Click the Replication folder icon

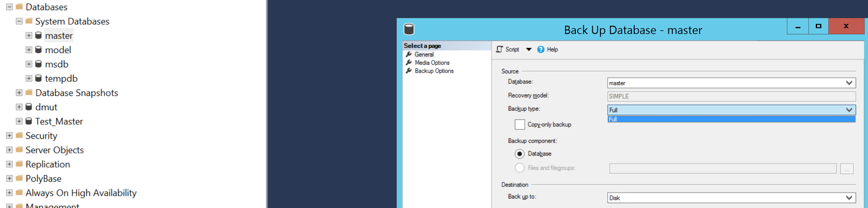pos(19,164)
